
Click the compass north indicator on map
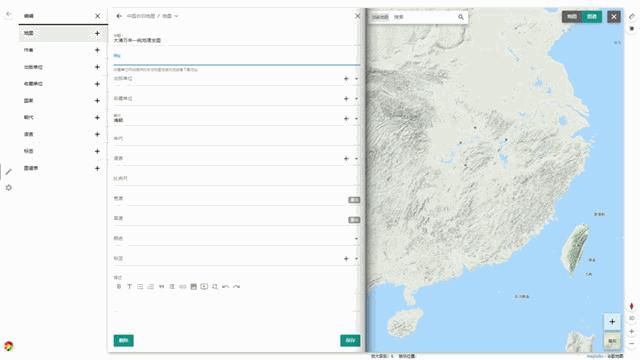coord(631,306)
